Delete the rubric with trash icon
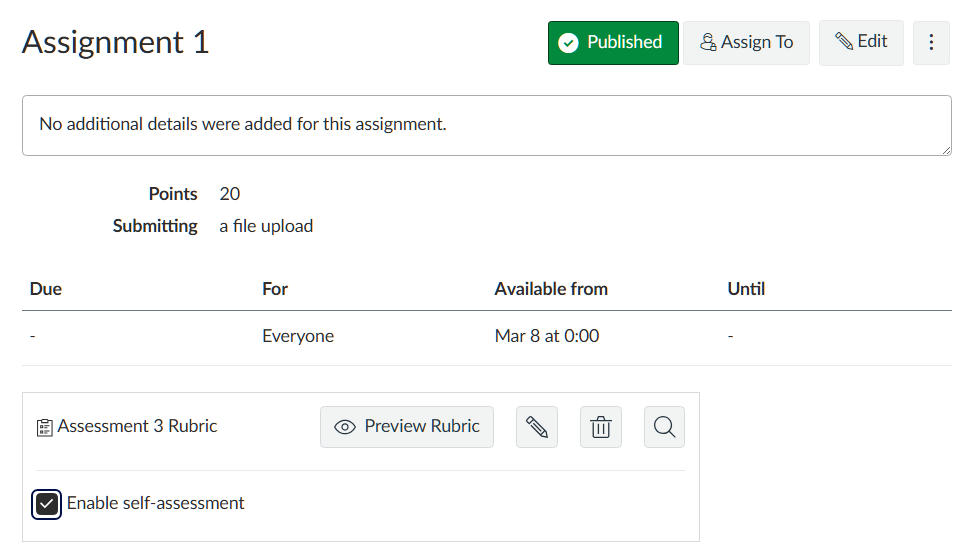The image size is (966, 558). pyautogui.click(x=601, y=426)
